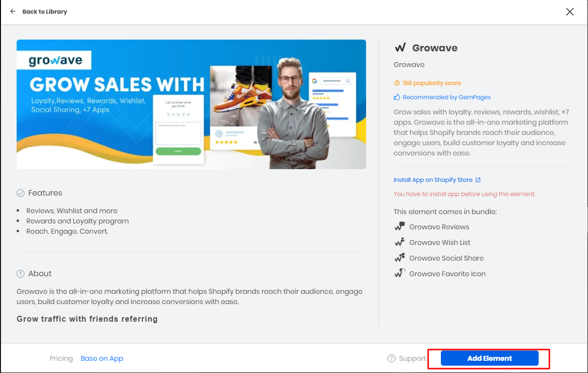588x373 pixels.
Task: Click the popularity score flame icon
Action: point(397,83)
